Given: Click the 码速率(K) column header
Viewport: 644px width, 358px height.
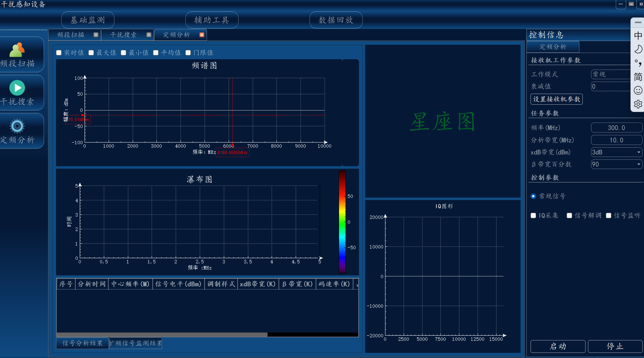Looking at the screenshot, I should (x=334, y=284).
